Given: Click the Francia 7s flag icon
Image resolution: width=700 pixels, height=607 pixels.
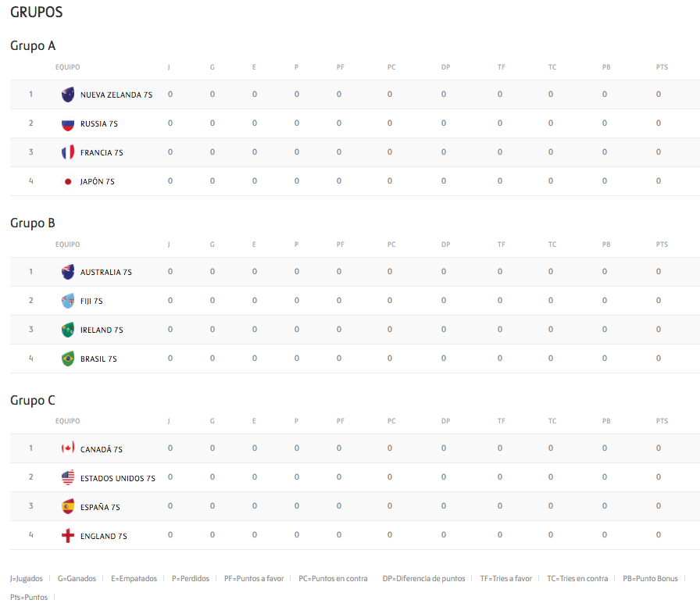Looking at the screenshot, I should pos(68,152).
